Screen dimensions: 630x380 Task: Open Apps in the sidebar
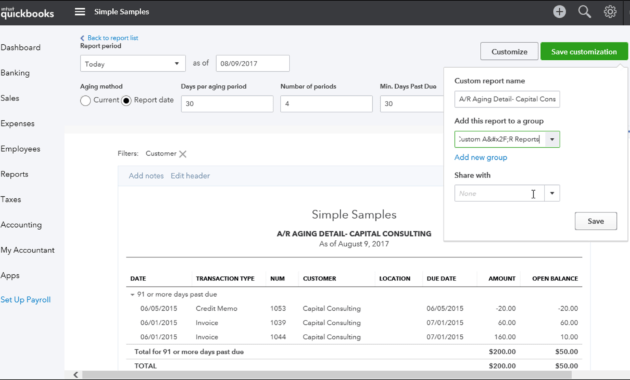click(x=10, y=275)
